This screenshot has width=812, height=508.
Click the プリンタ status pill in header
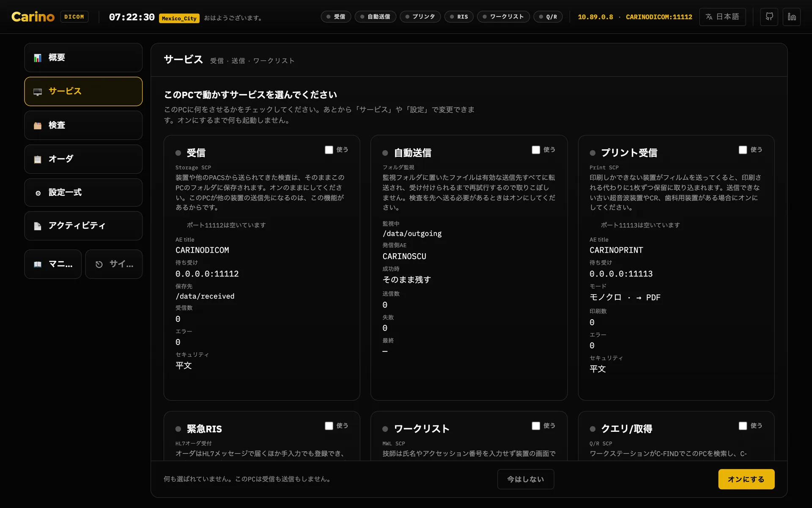tap(420, 17)
